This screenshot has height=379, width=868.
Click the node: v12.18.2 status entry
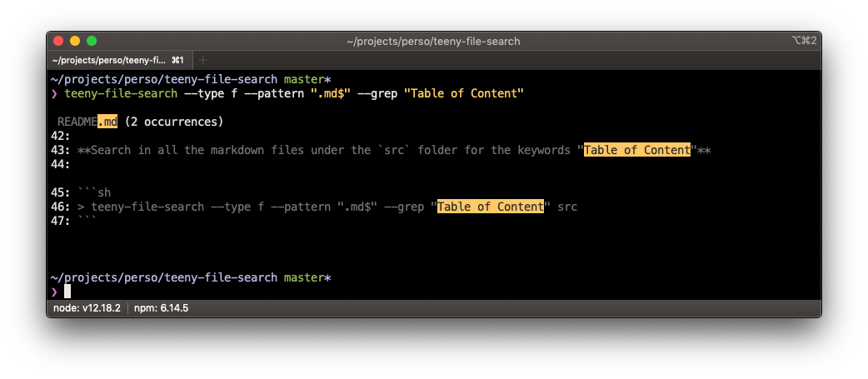(x=87, y=308)
